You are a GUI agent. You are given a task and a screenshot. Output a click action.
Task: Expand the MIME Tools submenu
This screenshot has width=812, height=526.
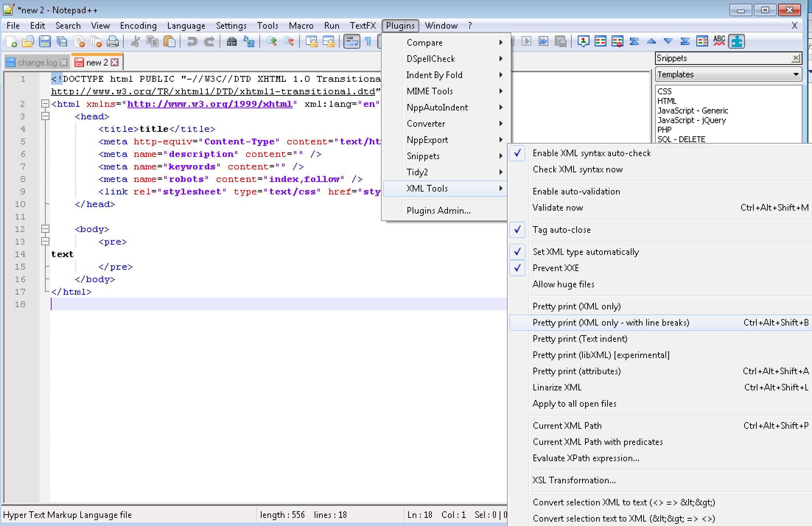coord(445,91)
